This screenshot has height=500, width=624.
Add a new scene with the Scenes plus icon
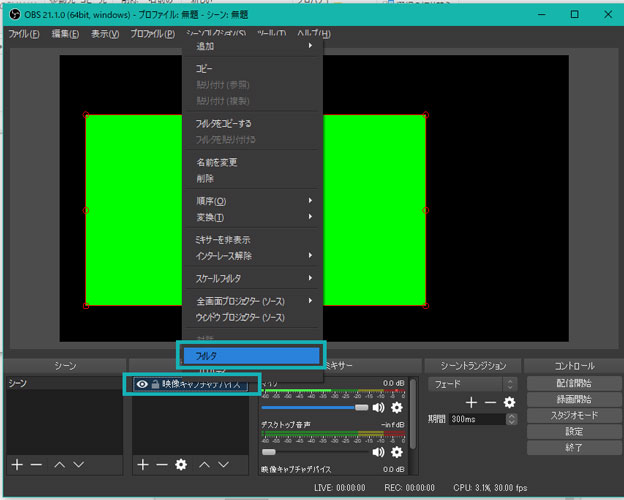tap(17, 464)
